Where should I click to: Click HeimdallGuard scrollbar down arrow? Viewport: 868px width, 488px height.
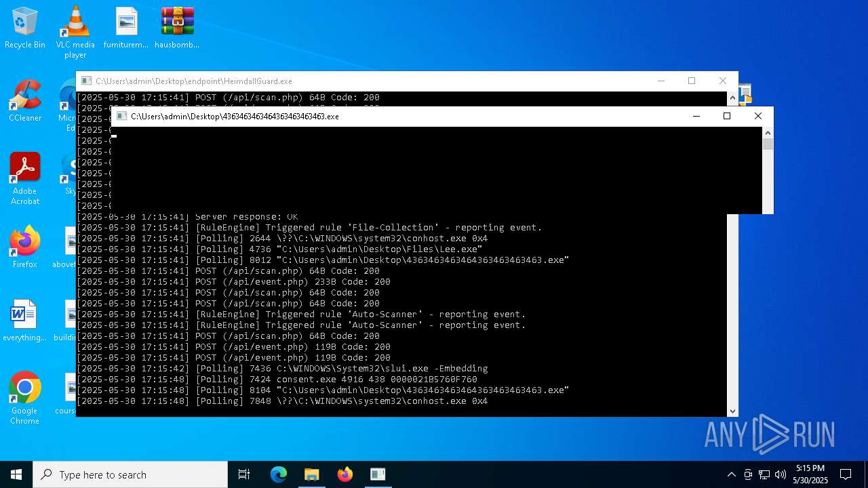[732, 411]
